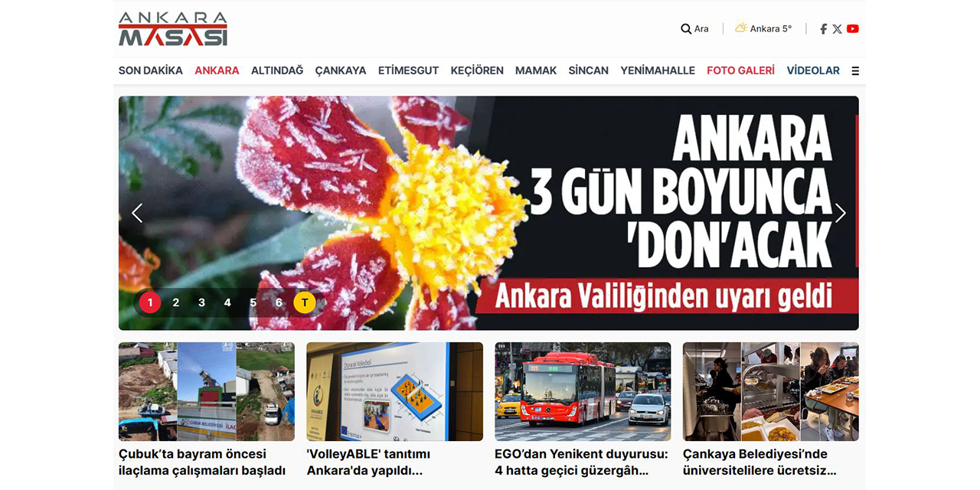Select the KEÇİÖREN district tab
The width and height of the screenshot is (980, 490).
(477, 70)
